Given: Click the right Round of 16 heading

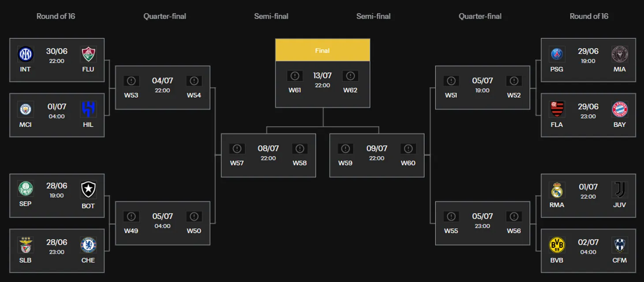Looking at the screenshot, I should 589,16.
